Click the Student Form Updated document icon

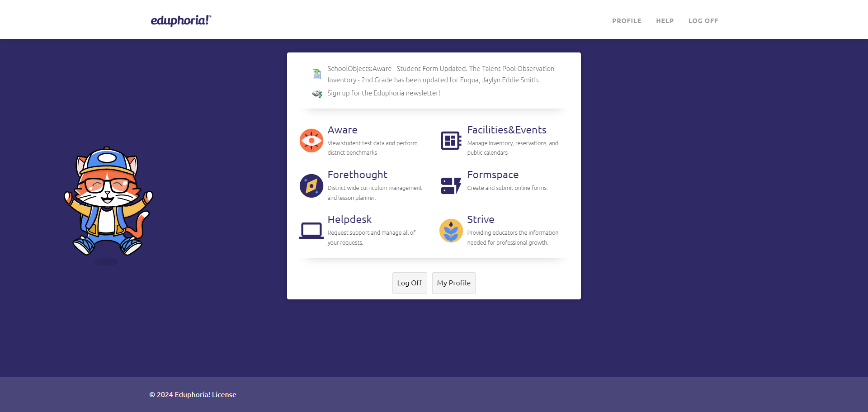[x=317, y=74]
